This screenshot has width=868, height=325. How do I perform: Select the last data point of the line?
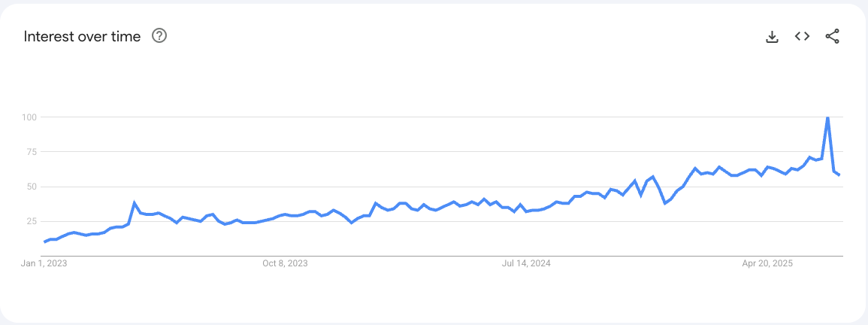click(839, 175)
